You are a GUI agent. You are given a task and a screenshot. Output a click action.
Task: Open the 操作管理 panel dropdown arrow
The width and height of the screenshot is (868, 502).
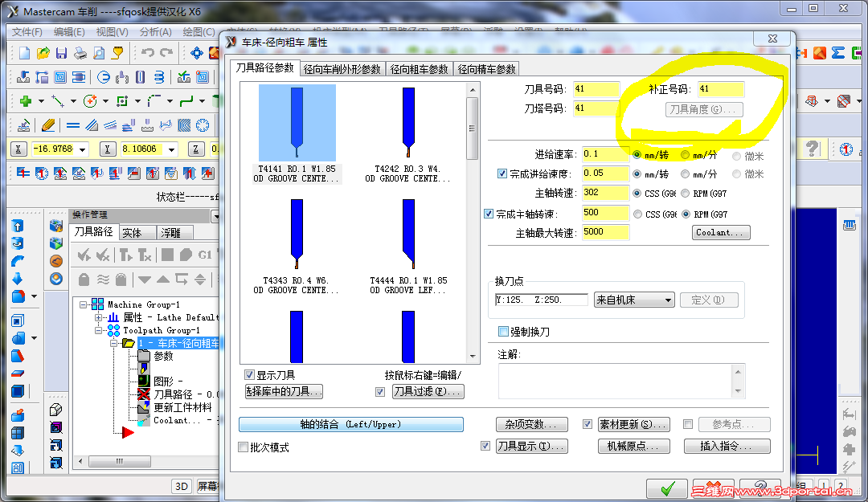coord(216,216)
